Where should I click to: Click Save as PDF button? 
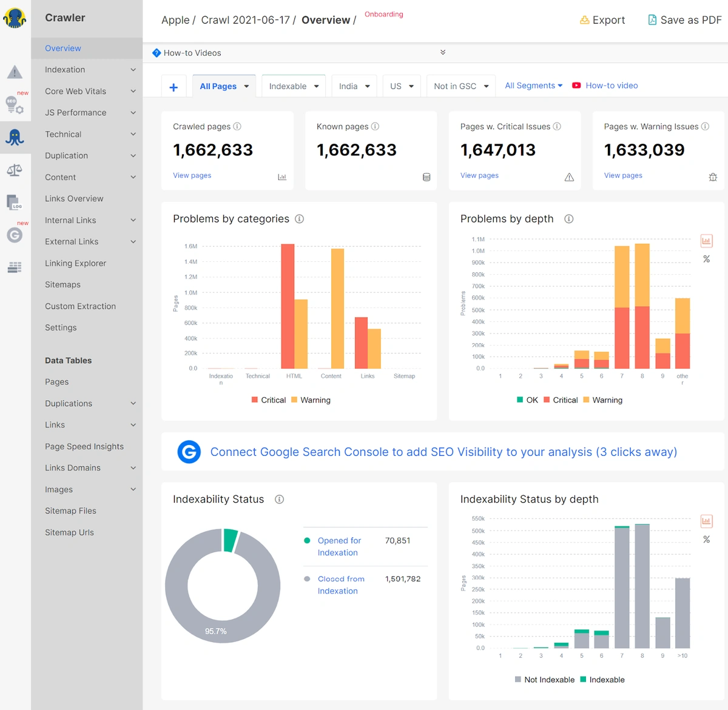tap(684, 20)
